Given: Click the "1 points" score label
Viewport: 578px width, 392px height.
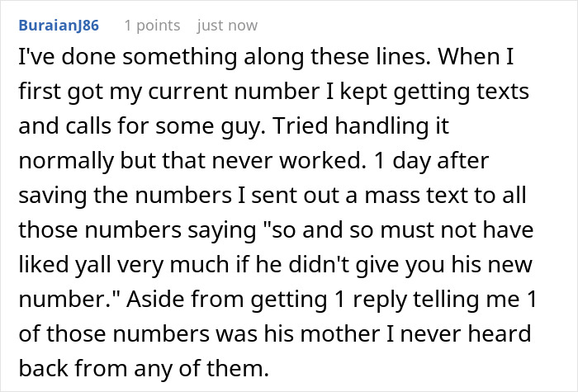Looking at the screenshot, I should (x=152, y=26).
